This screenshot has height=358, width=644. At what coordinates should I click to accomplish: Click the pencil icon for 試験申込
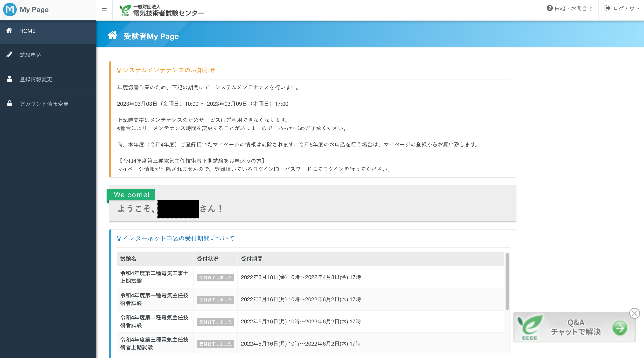(x=9, y=54)
